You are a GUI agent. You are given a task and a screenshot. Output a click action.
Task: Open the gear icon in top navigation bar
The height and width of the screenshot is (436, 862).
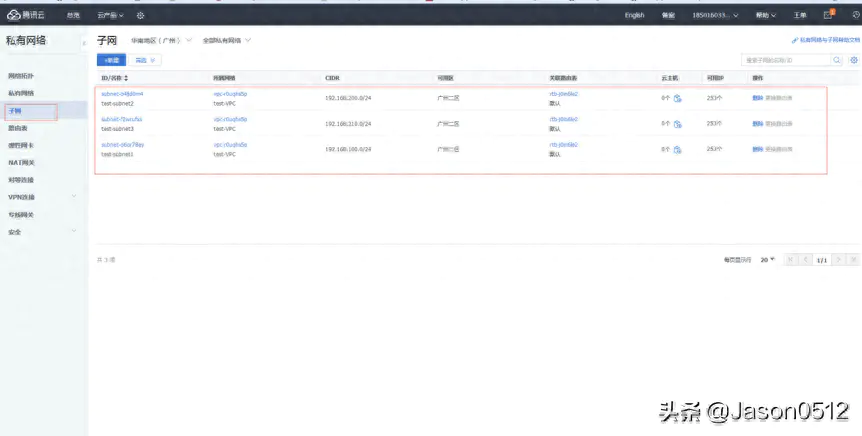(x=141, y=15)
